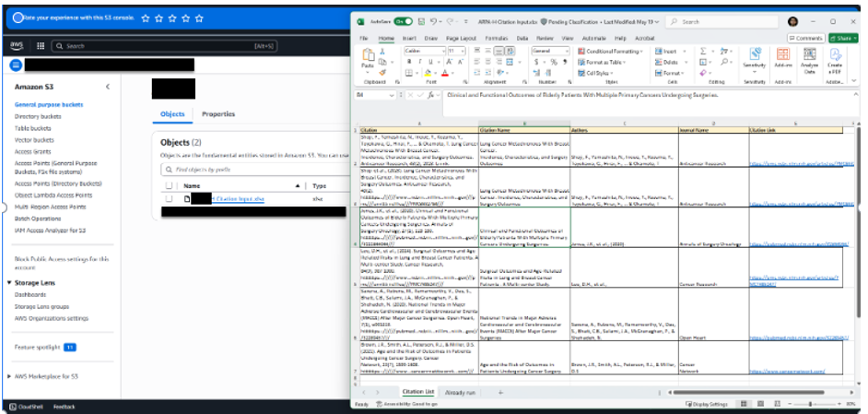The height and width of the screenshot is (414, 868).
Task: Toggle Underline formatting in Excel ribbon
Action: [x=430, y=62]
